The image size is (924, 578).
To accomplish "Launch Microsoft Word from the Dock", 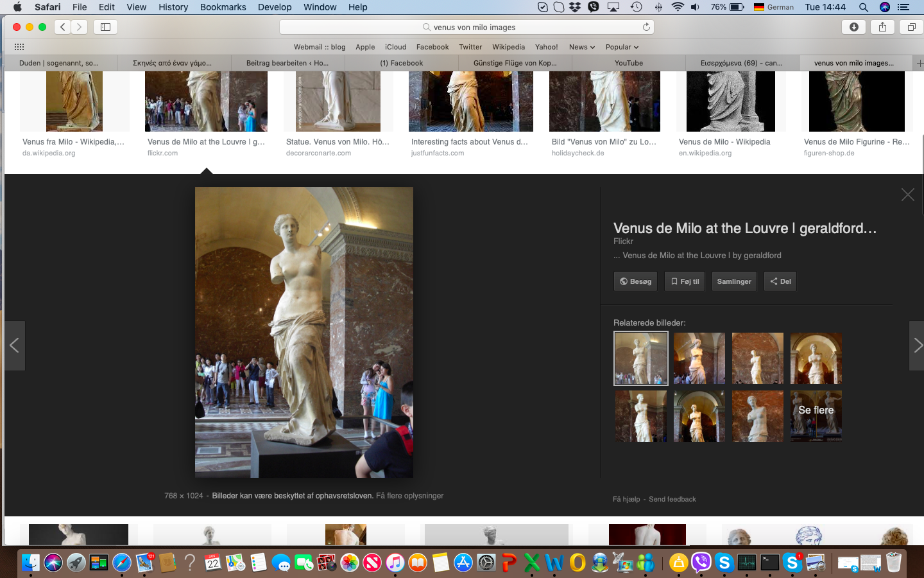I will 554,563.
